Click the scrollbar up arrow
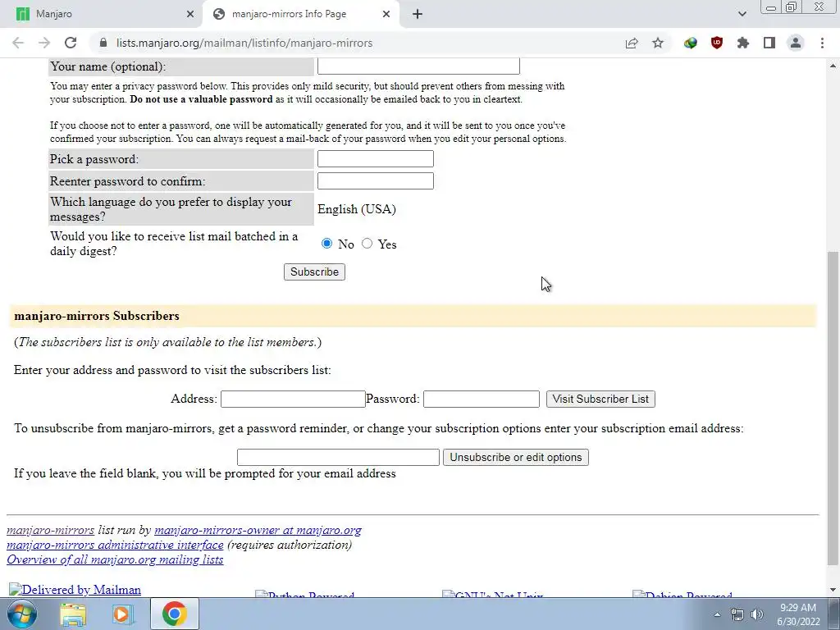This screenshot has height=630, width=840. click(x=833, y=66)
